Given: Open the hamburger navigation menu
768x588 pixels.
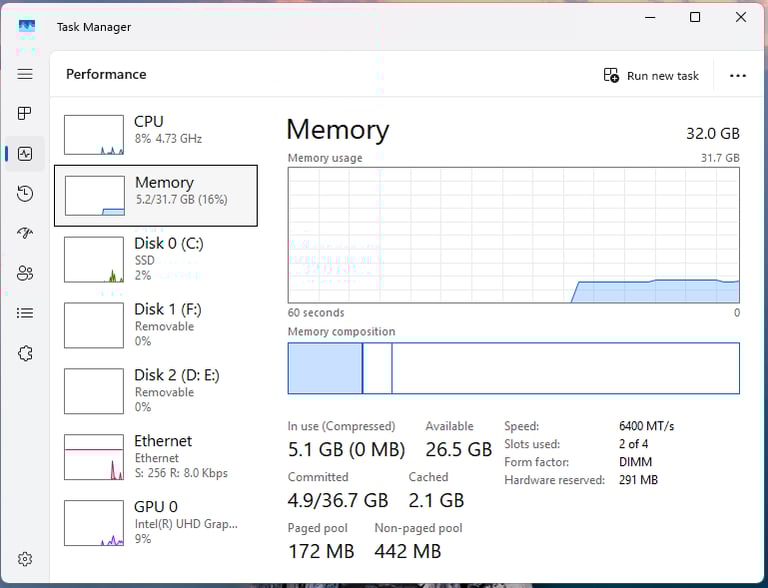Looking at the screenshot, I should (25, 74).
